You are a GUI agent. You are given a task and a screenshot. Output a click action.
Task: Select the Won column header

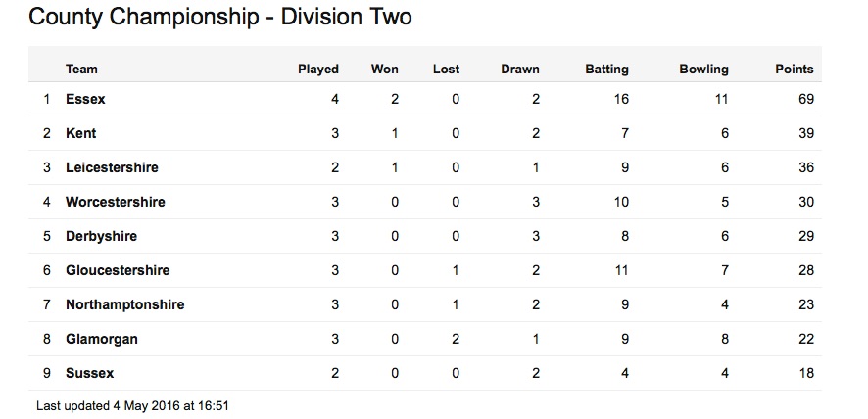385,70
